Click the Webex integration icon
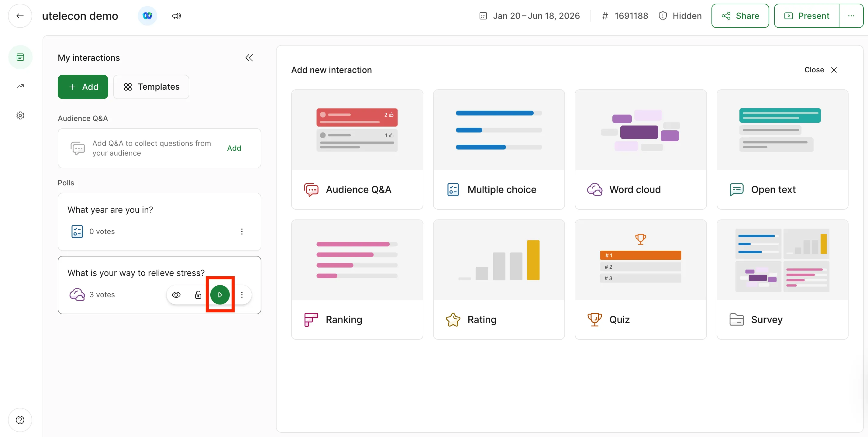Screen dimensions: 868x437 [x=147, y=16]
